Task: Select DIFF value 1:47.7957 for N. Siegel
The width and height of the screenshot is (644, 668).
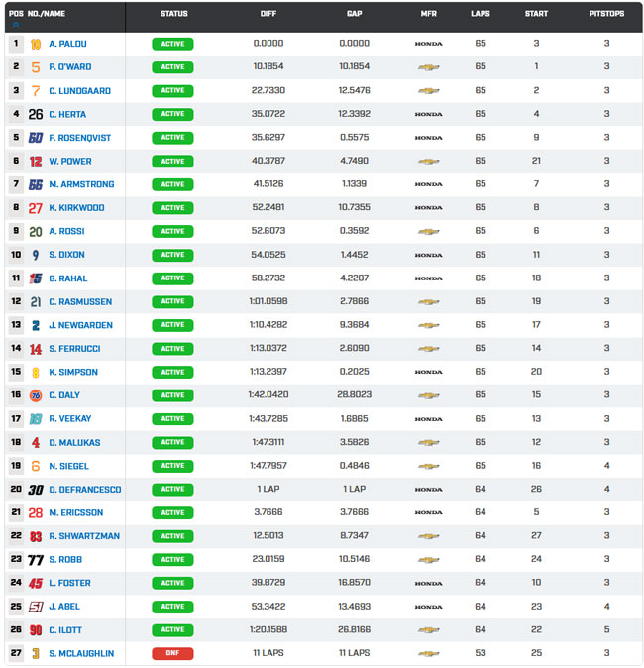Action: pos(268,466)
